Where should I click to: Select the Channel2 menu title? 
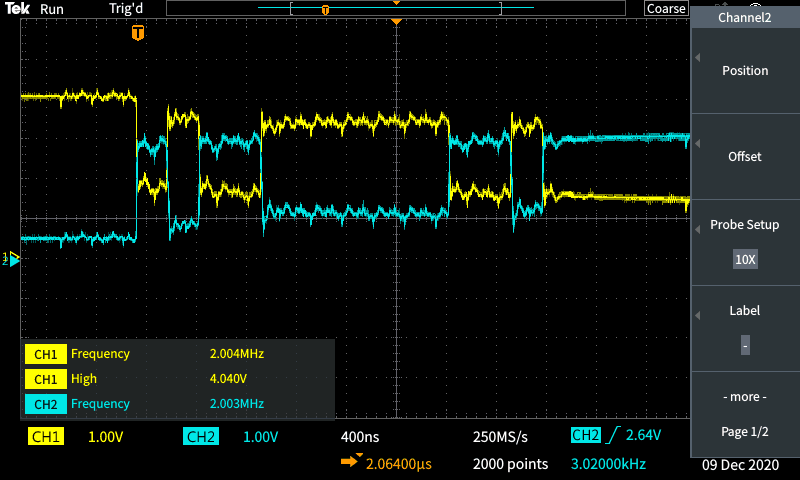(x=745, y=17)
